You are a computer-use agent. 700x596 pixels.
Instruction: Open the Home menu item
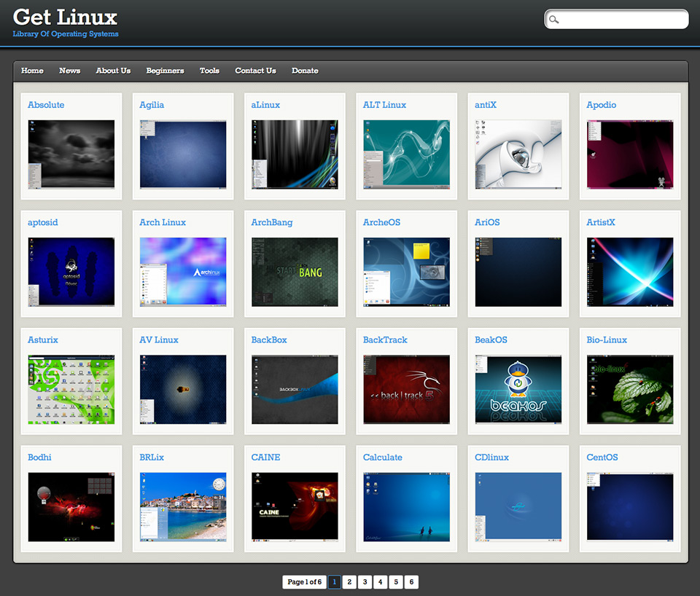[32, 71]
